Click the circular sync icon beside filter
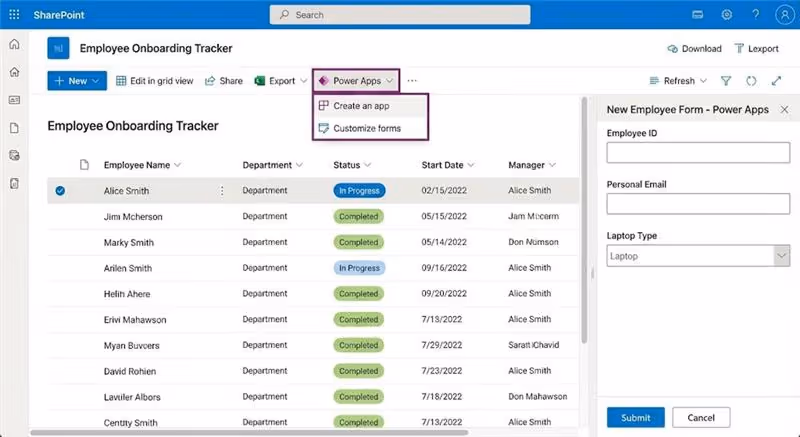The height and width of the screenshot is (437, 800). point(751,81)
